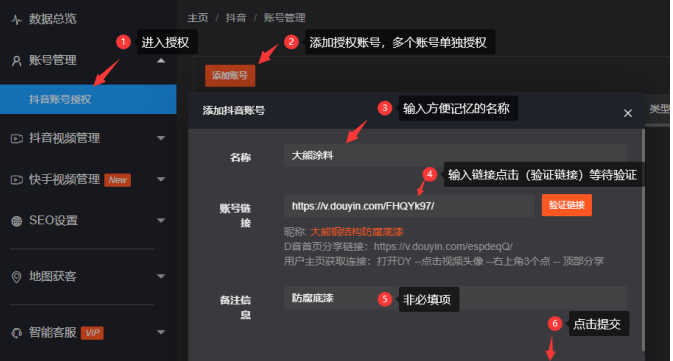
Task: Expand the SEO设置 dropdown arrow
Action: pyautogui.click(x=161, y=221)
